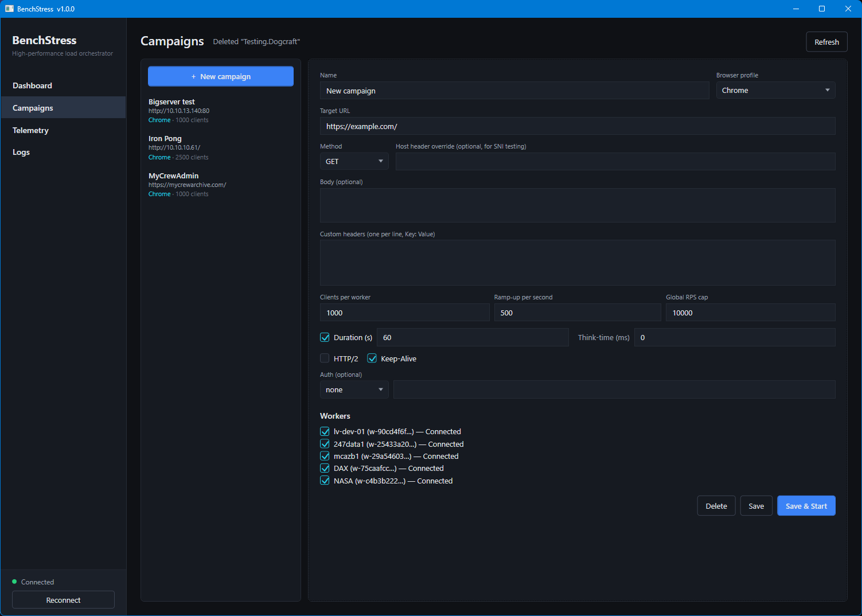The width and height of the screenshot is (862, 616).
Task: Click the Campaigns page heading
Action: pos(172,41)
